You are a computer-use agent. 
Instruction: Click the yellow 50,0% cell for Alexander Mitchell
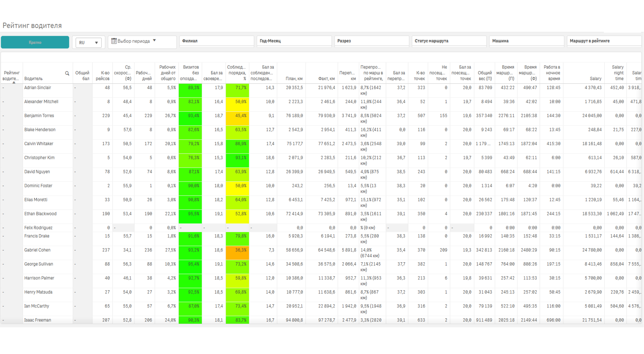(x=237, y=105)
